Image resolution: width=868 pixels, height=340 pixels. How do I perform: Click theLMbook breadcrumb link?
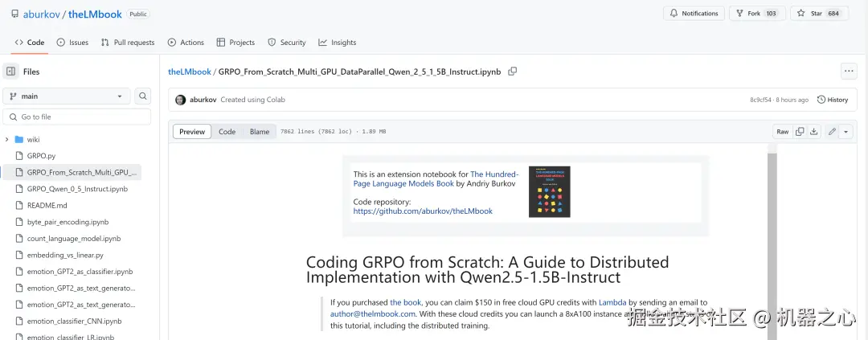click(x=190, y=72)
